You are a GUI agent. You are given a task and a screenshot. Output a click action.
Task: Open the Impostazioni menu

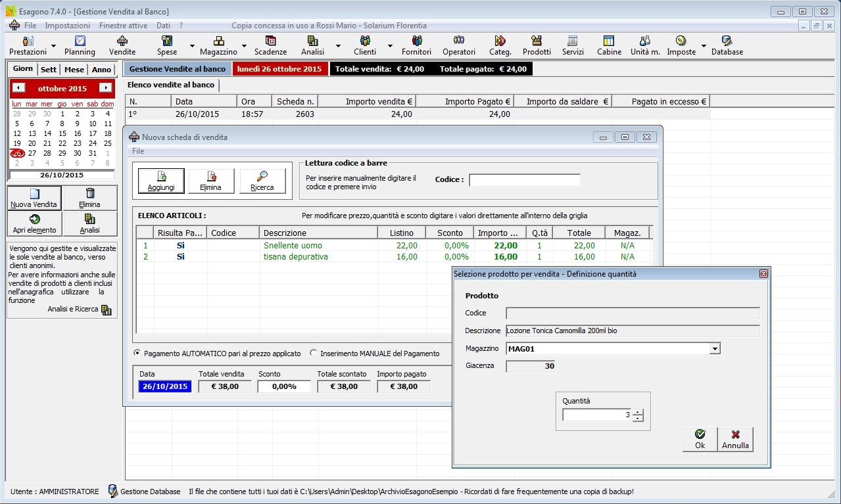click(x=68, y=26)
